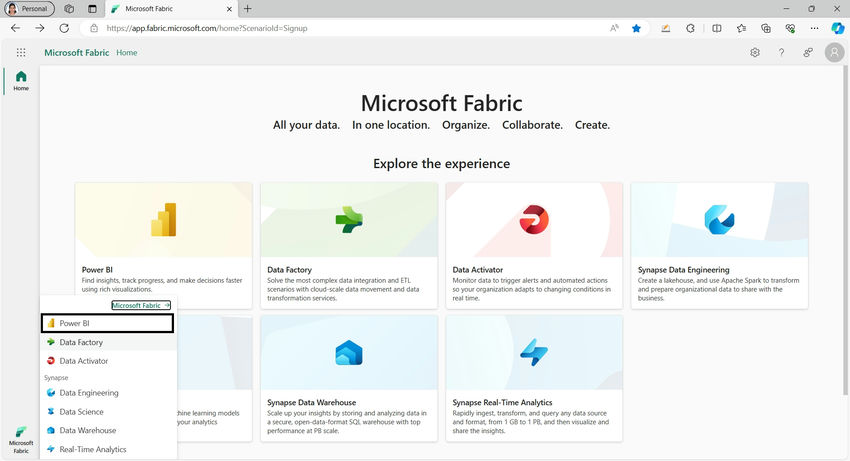Select Data Factory in experience menu

pyautogui.click(x=108, y=342)
